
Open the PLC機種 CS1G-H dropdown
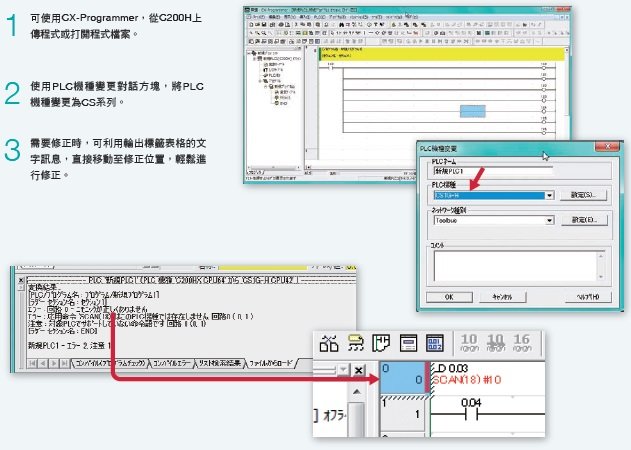pyautogui.click(x=549, y=196)
